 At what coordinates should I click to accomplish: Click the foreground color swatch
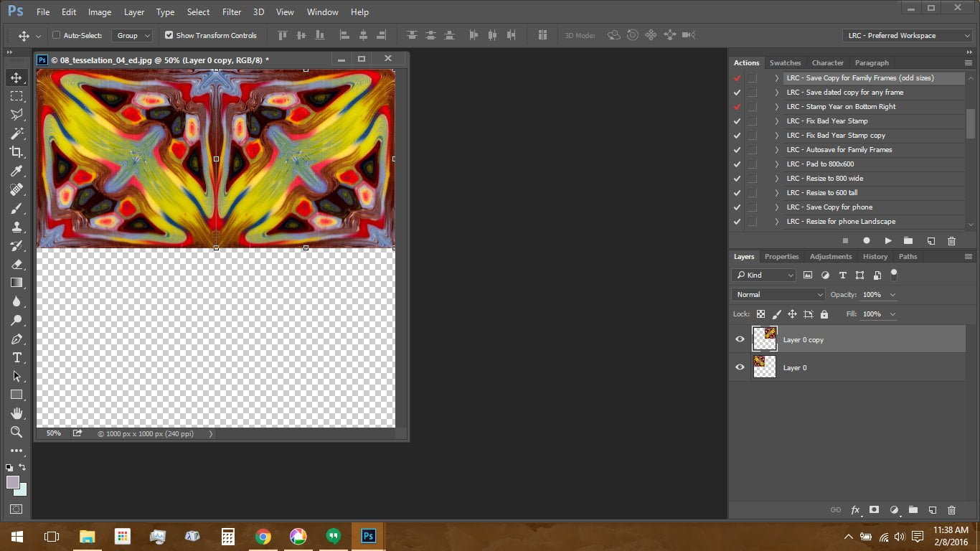coord(13,482)
